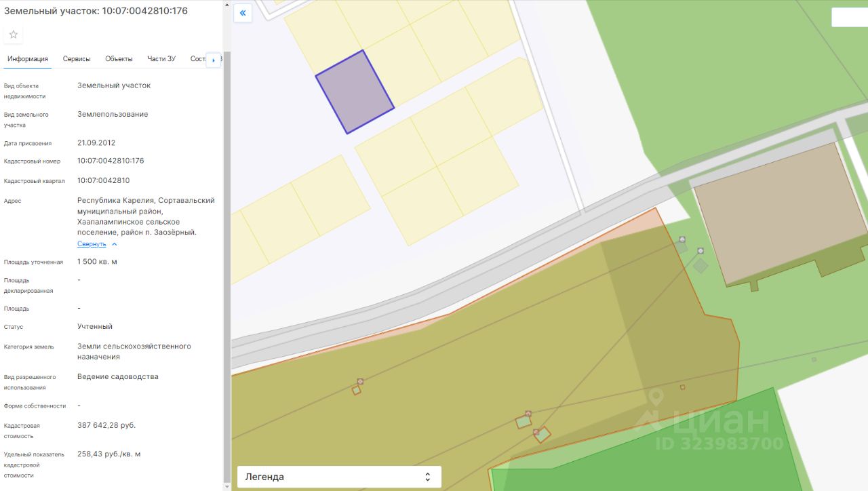Click the Дата присвоения label
868x491 pixels.
pos(28,144)
